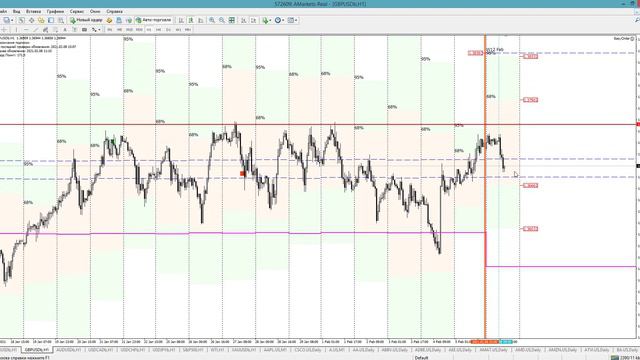Open the Вид menu
Viewport: 640px width, 360px height.
click(x=16, y=11)
